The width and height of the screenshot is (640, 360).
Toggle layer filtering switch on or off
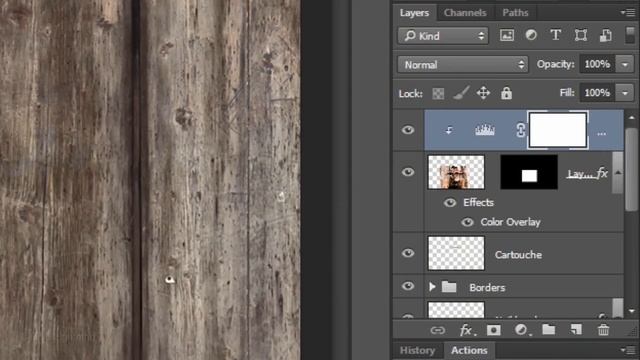point(630,36)
